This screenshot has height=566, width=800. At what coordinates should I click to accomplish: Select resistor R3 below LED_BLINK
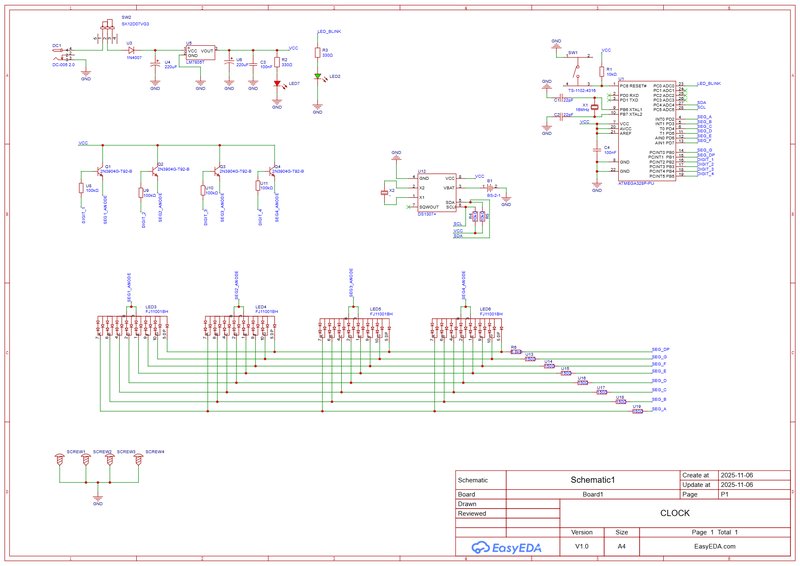point(317,53)
